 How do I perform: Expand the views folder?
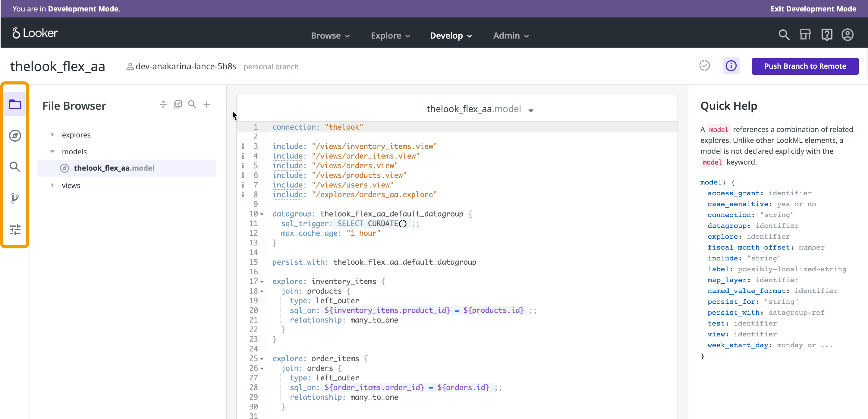tap(52, 185)
